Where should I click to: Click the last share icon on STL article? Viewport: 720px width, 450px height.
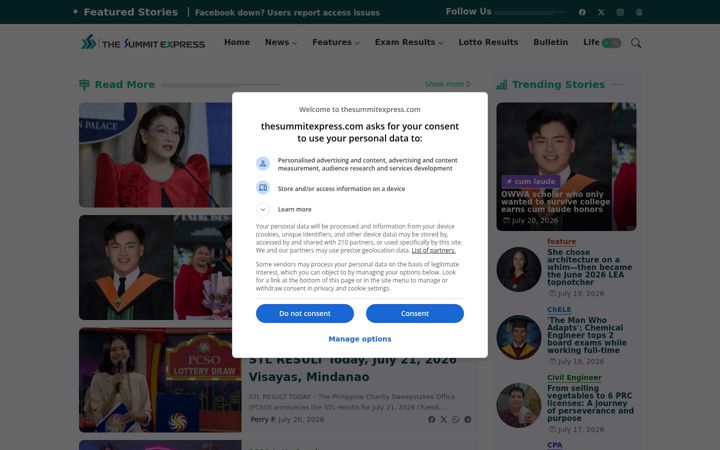(x=467, y=419)
